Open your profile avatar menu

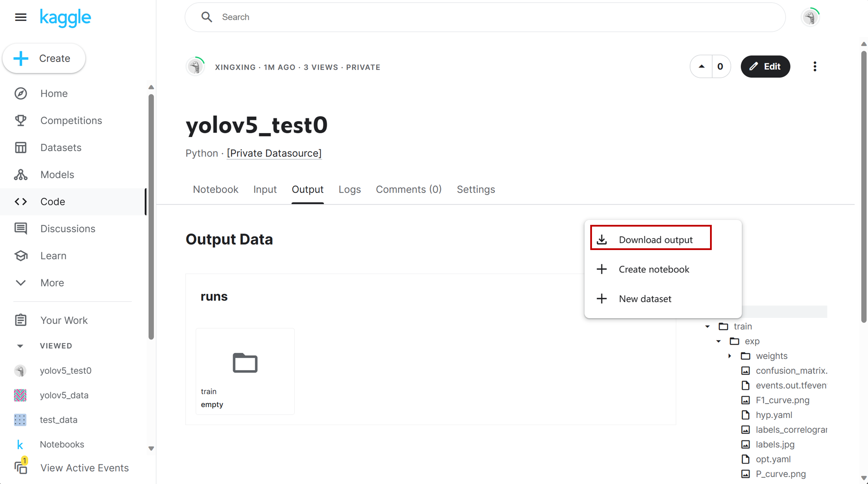810,17
